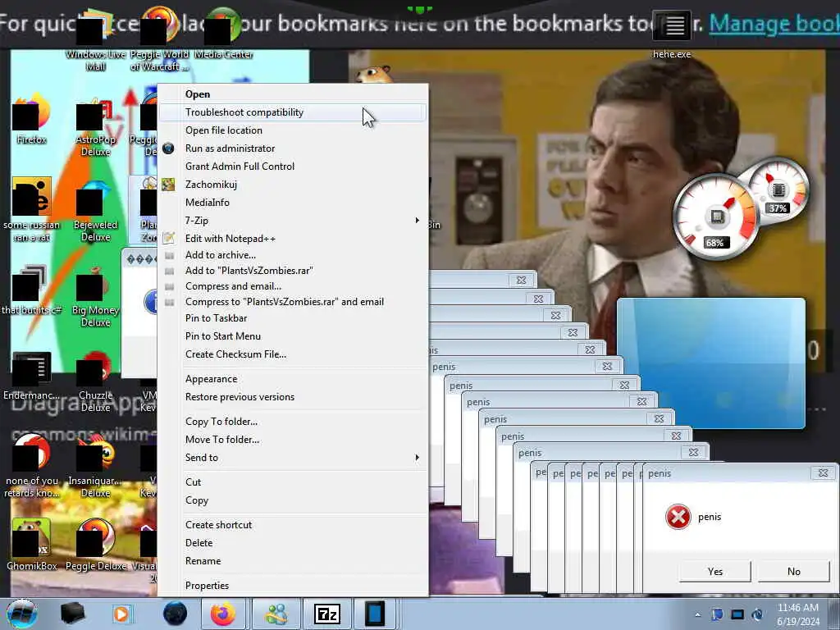Select the ChomikBox desktop icon

click(x=32, y=544)
